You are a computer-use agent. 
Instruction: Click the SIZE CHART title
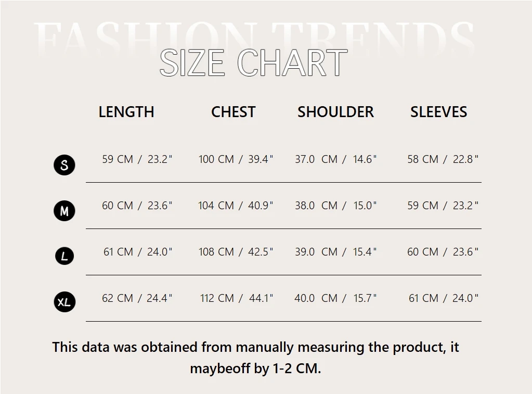(253, 63)
